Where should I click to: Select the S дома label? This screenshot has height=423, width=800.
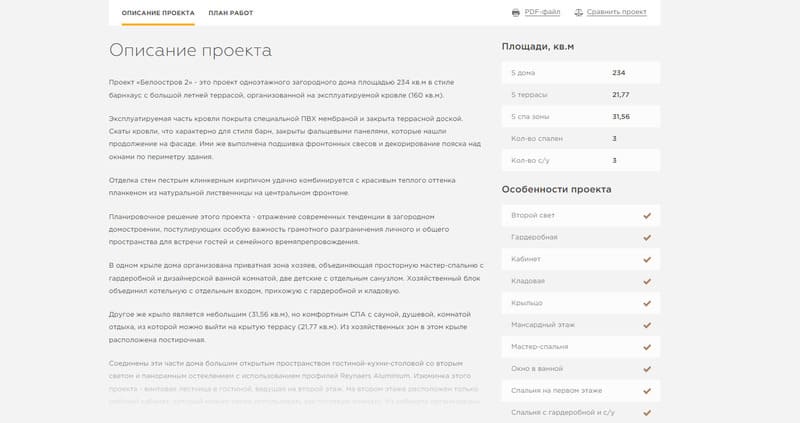523,73
